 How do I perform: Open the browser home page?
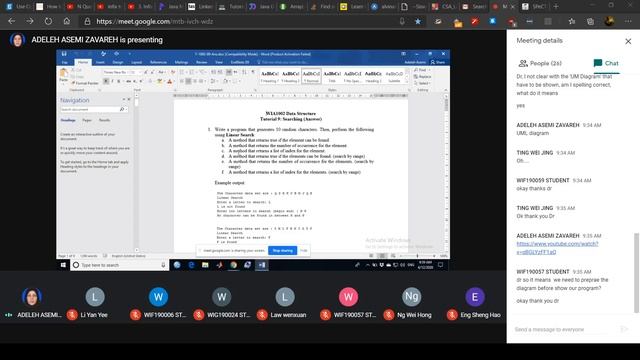(67, 21)
